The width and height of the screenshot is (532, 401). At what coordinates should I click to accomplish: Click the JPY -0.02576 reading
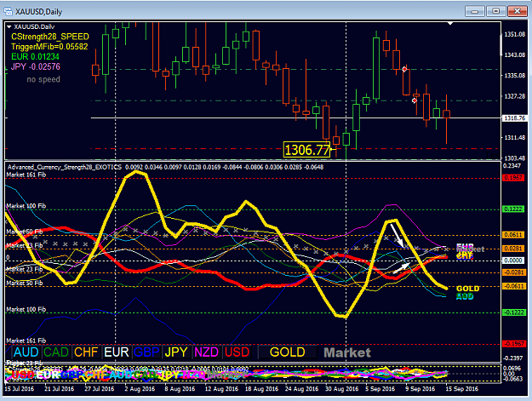click(35, 66)
